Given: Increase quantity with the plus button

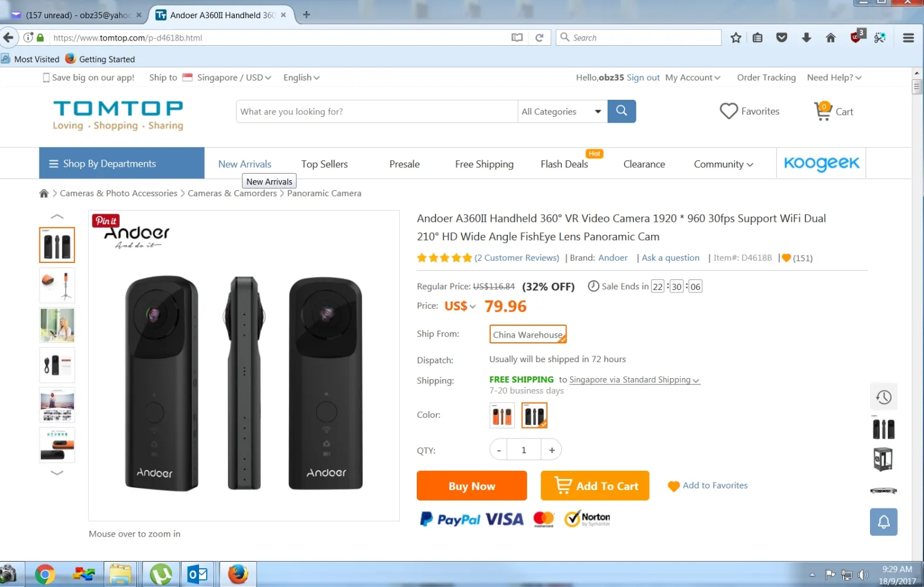Looking at the screenshot, I should [552, 450].
